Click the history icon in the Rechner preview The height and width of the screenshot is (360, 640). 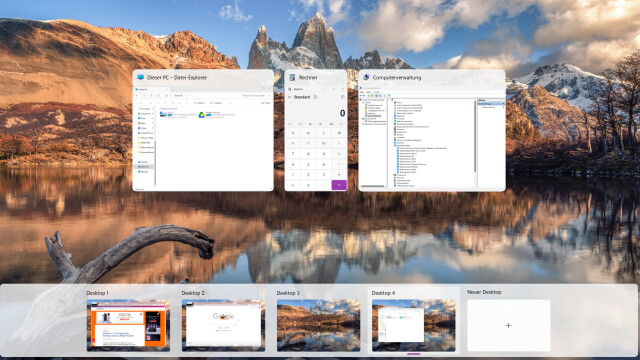[342, 97]
